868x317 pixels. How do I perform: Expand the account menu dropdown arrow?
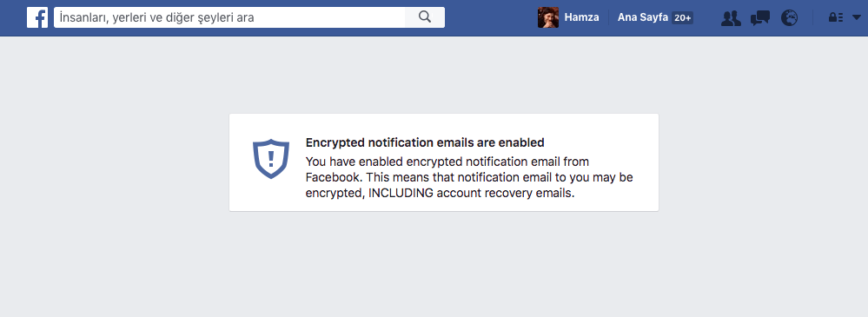857,17
